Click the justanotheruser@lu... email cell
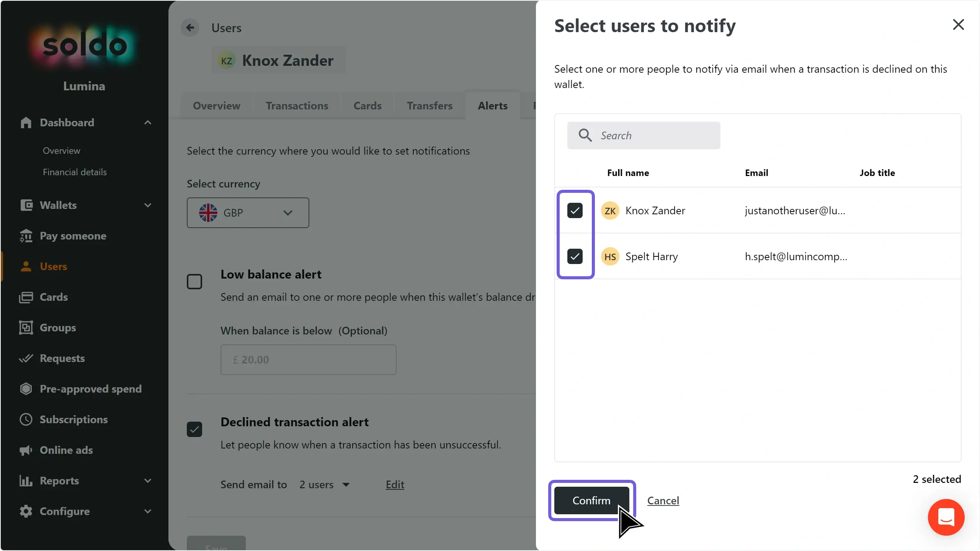 tap(795, 210)
